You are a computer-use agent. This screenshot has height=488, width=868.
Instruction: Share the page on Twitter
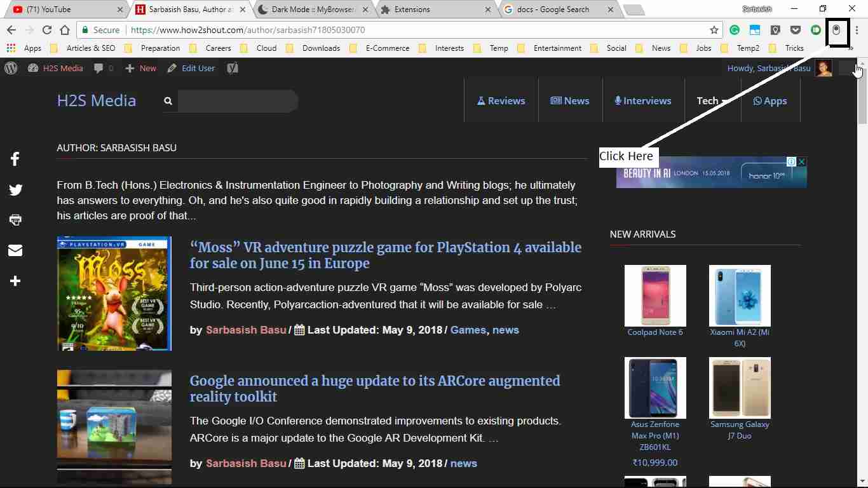click(15, 189)
